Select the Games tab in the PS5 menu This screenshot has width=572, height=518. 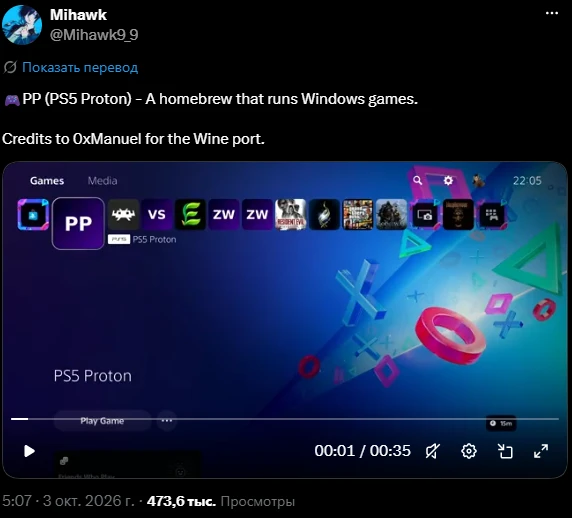click(x=47, y=181)
